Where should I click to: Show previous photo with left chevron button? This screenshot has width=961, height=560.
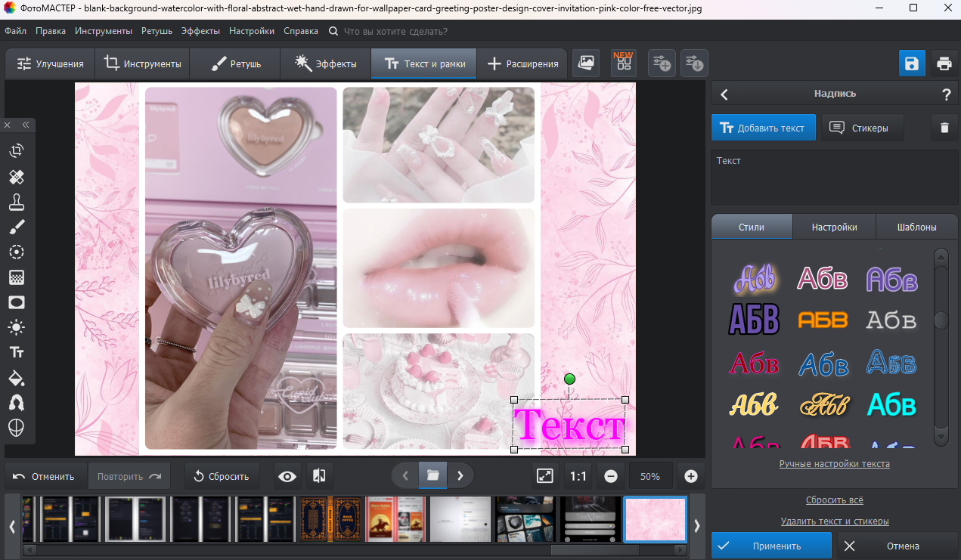pyautogui.click(x=405, y=475)
